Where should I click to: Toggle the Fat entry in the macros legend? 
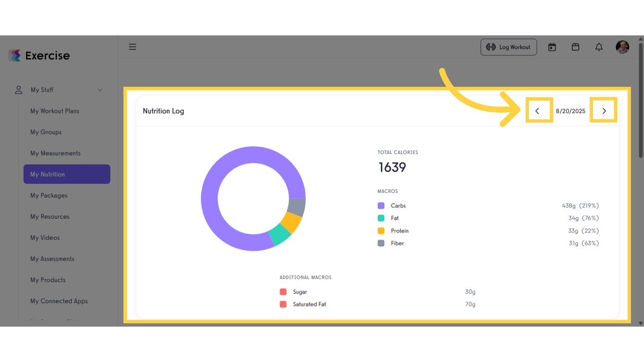point(395,218)
